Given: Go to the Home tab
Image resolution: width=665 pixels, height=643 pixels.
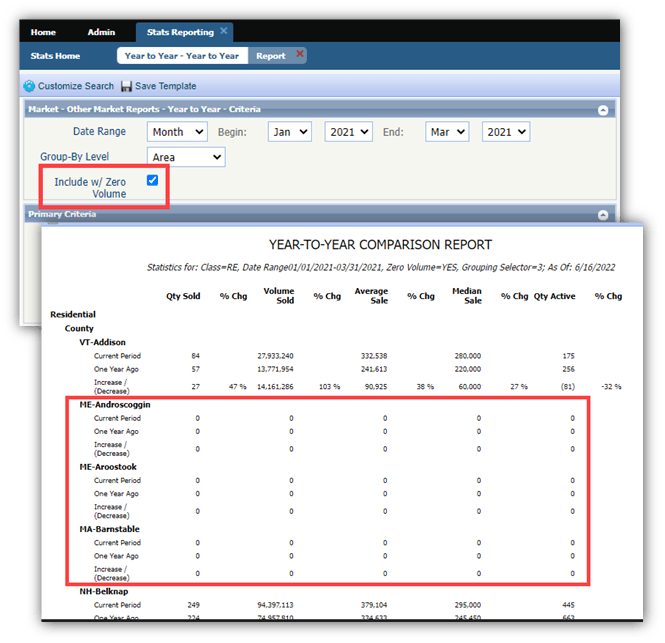Looking at the screenshot, I should pyautogui.click(x=43, y=32).
